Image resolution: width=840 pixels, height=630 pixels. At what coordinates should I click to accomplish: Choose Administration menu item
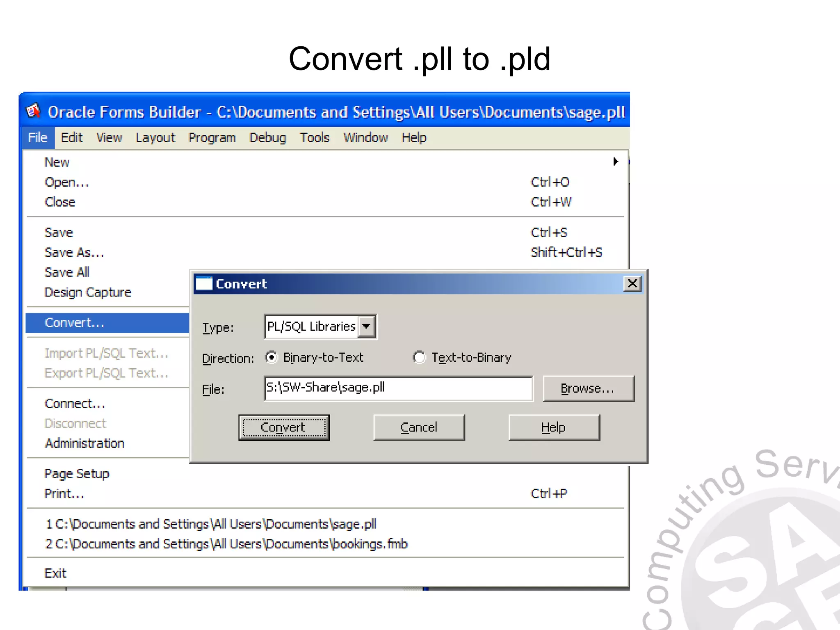(x=107, y=443)
